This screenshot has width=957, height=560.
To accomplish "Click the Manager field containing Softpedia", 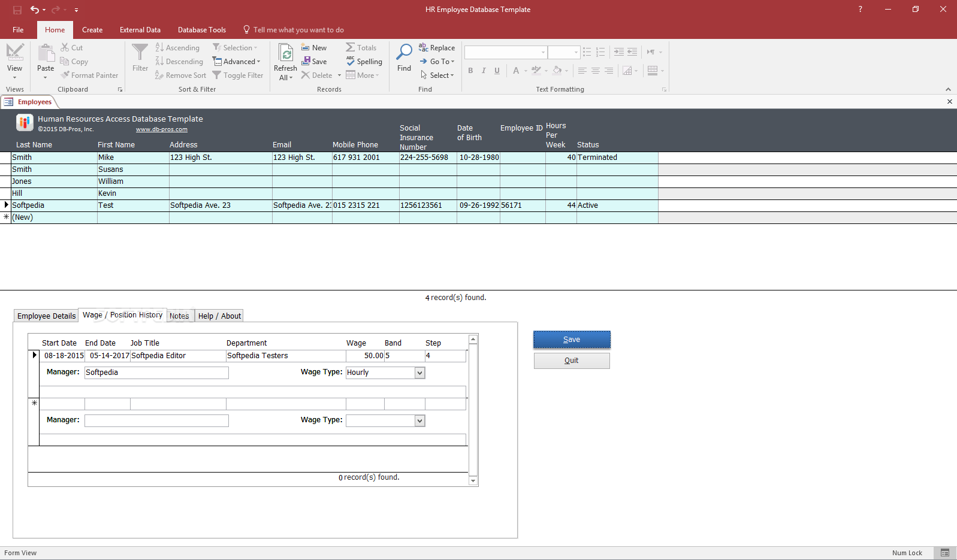I will [x=156, y=373].
